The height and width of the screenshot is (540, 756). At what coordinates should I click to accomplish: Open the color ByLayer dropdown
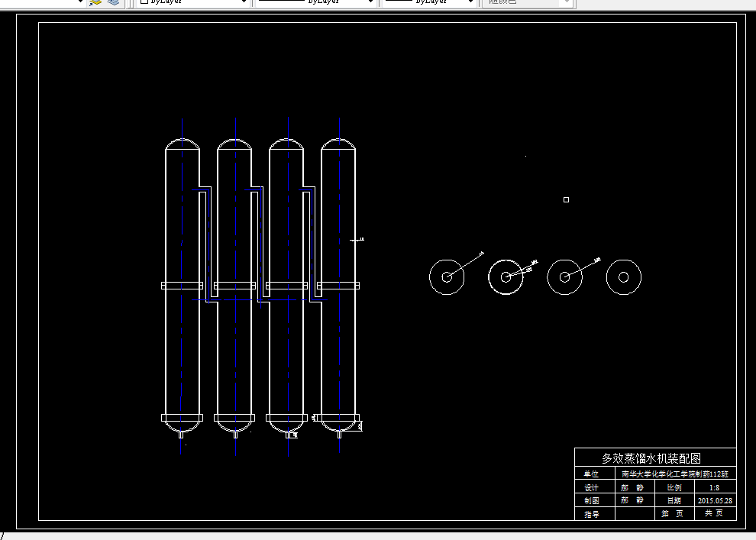193,2
